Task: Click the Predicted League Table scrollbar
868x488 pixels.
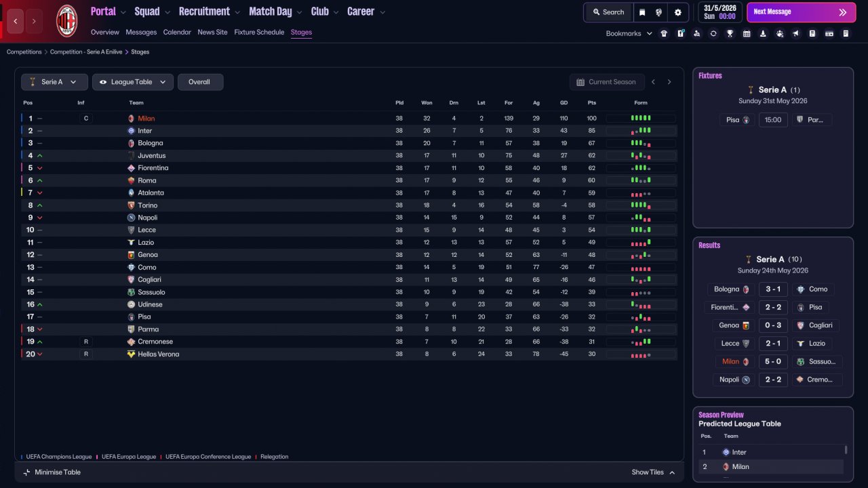Action: point(845,449)
